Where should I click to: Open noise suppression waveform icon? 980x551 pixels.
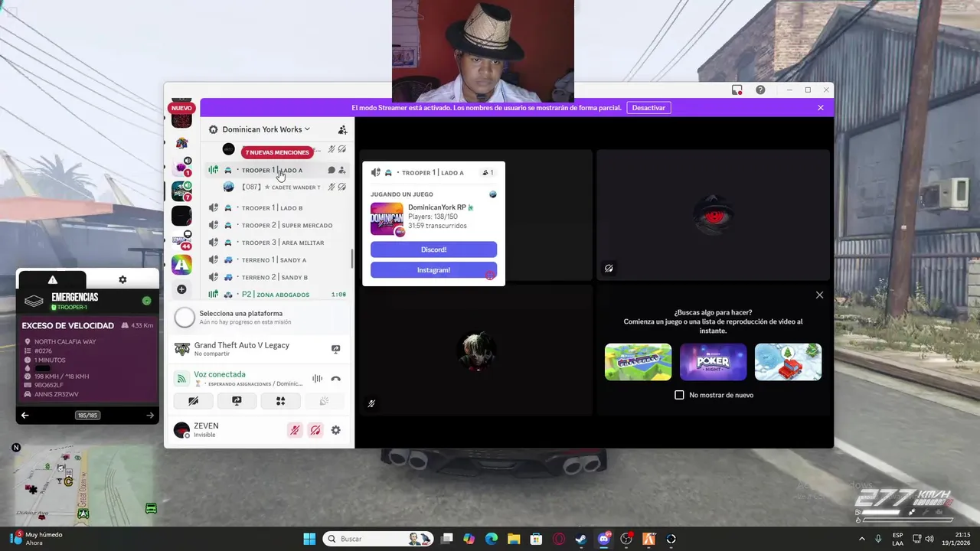click(x=317, y=379)
